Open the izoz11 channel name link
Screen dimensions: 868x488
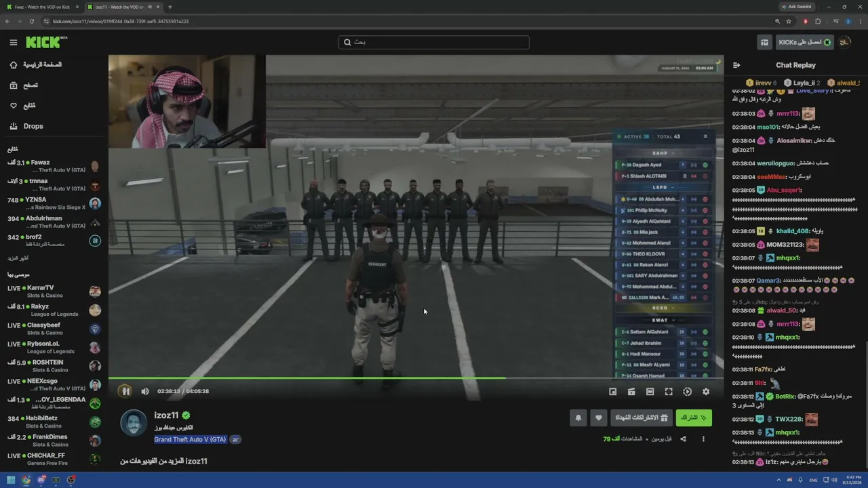tap(166, 415)
